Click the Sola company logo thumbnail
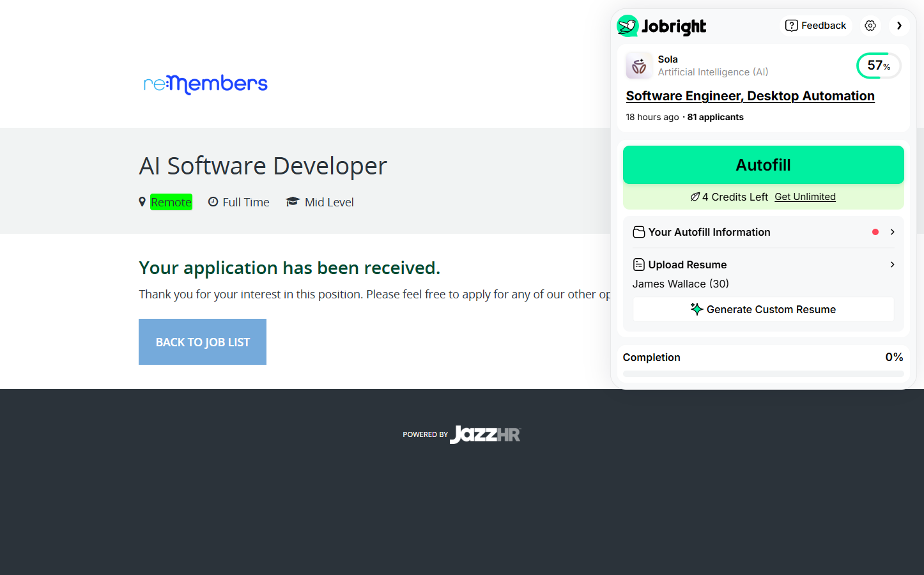The image size is (924, 575). 639,66
